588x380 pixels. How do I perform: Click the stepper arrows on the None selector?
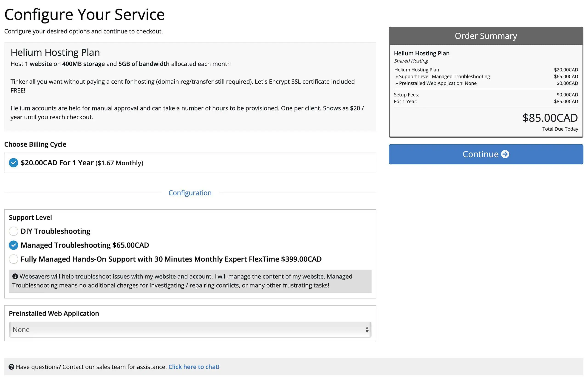click(x=367, y=329)
